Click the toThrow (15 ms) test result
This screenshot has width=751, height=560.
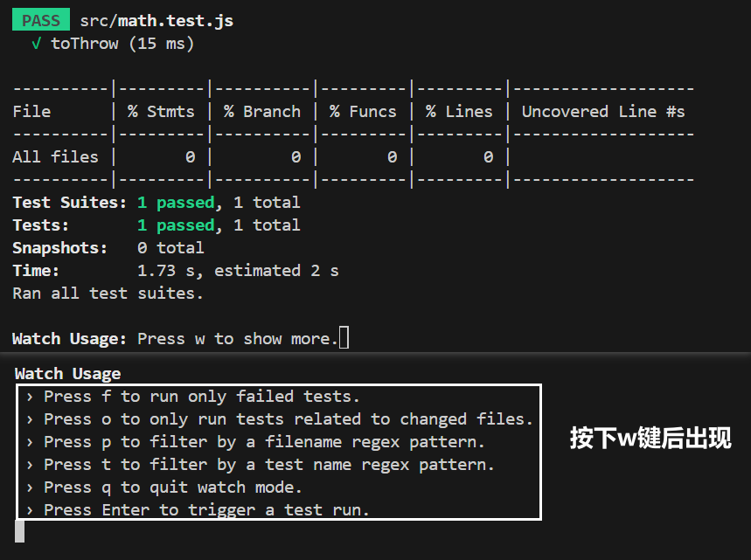(122, 43)
